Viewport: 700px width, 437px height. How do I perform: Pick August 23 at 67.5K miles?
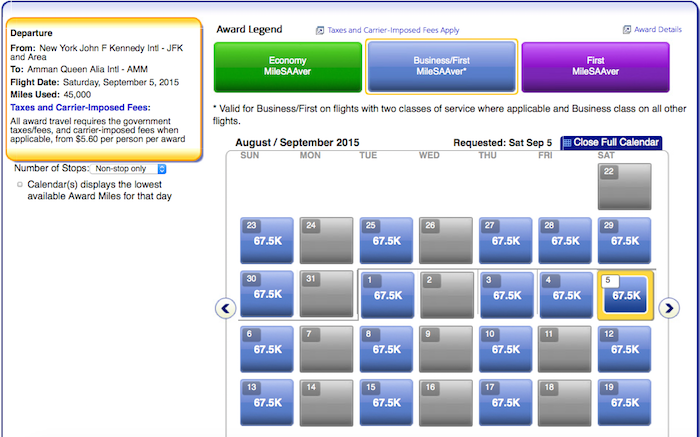coord(267,240)
